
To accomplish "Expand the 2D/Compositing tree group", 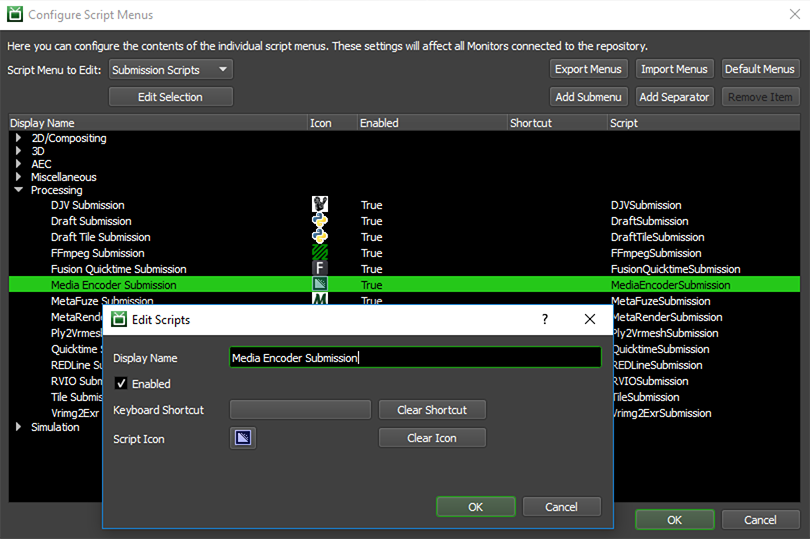I will click(18, 138).
